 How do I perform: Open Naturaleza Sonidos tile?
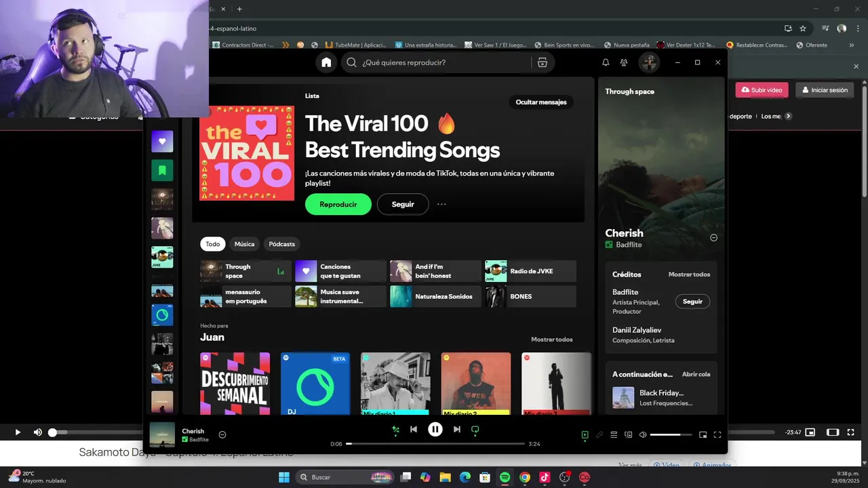pyautogui.click(x=435, y=296)
